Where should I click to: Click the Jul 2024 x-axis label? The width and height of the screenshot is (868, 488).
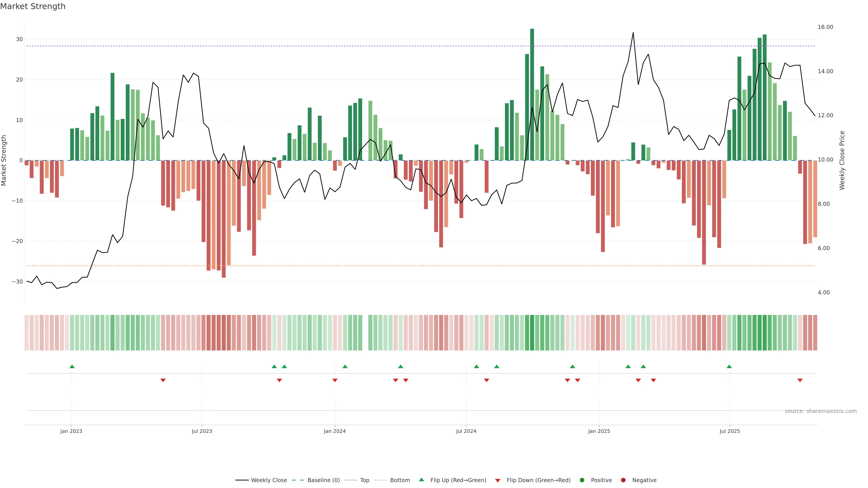click(466, 431)
